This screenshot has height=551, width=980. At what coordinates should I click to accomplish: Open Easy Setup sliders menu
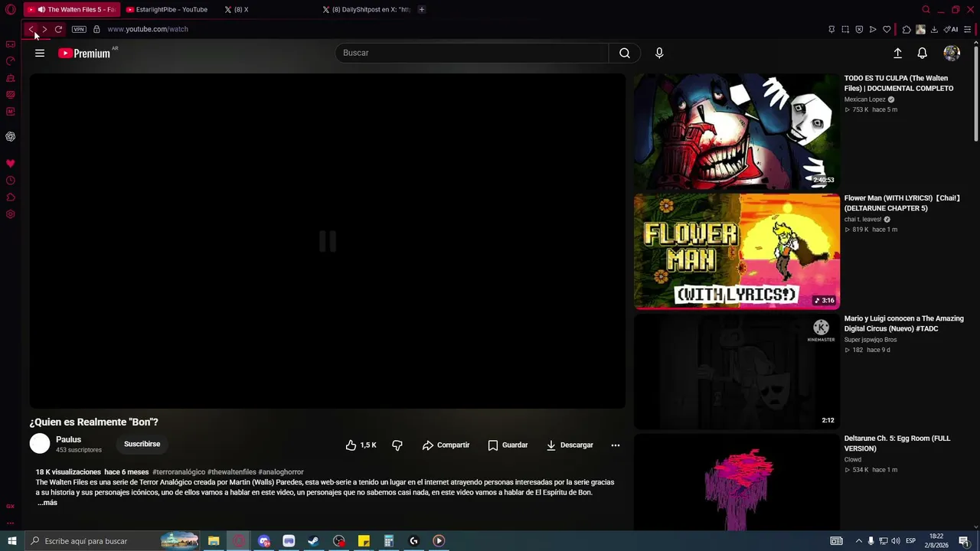pos(968,29)
